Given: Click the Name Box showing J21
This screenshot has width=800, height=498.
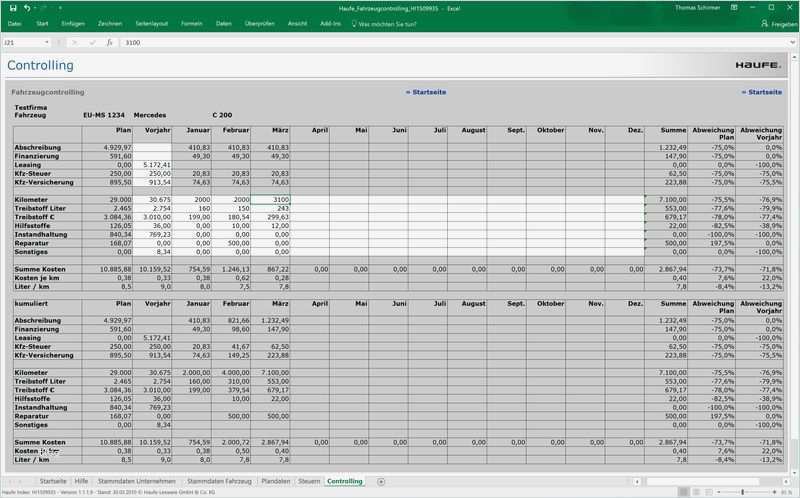Looking at the screenshot, I should coord(22,42).
